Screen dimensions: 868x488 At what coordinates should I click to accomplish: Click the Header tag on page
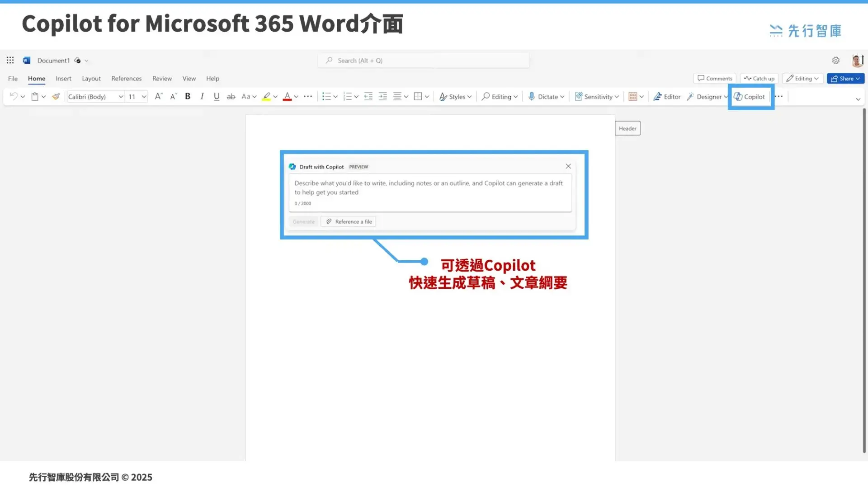pos(627,128)
